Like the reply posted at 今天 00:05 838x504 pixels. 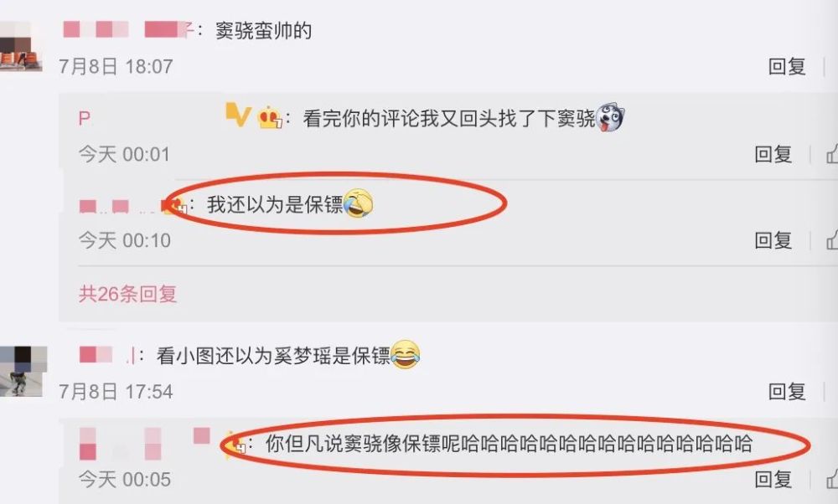(x=831, y=479)
